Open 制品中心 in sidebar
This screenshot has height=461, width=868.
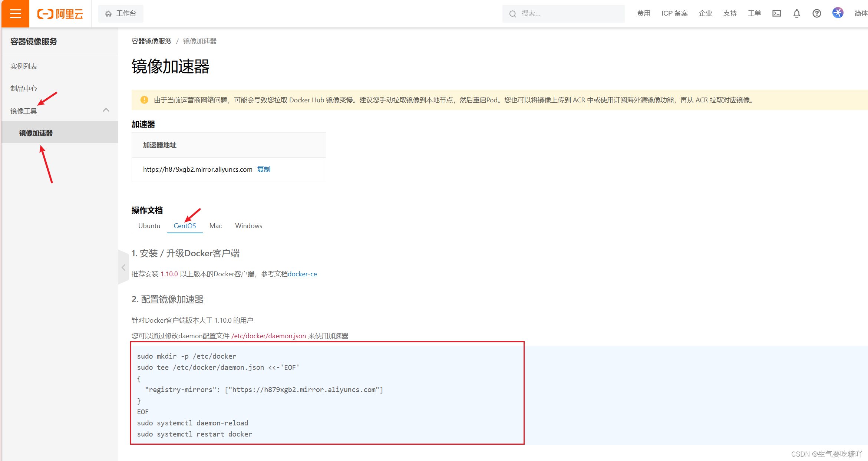pyautogui.click(x=24, y=89)
